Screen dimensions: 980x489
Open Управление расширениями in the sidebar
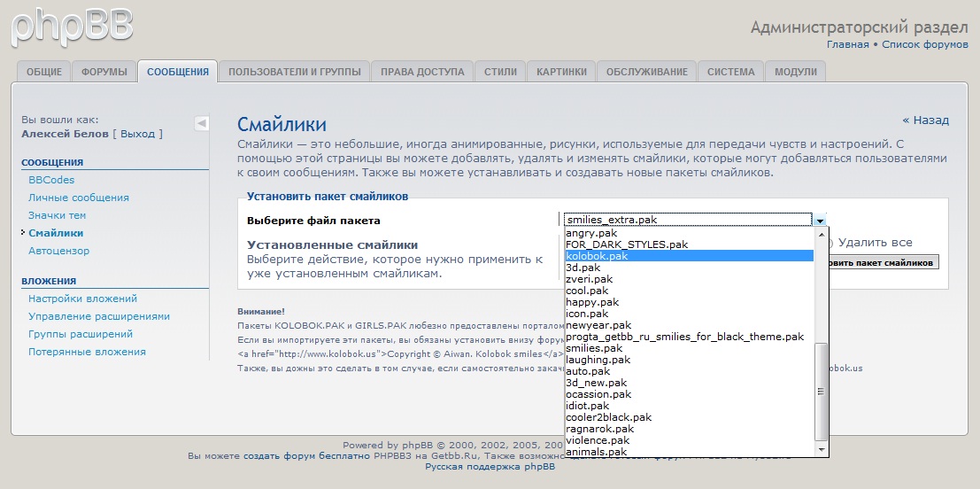pos(99,316)
